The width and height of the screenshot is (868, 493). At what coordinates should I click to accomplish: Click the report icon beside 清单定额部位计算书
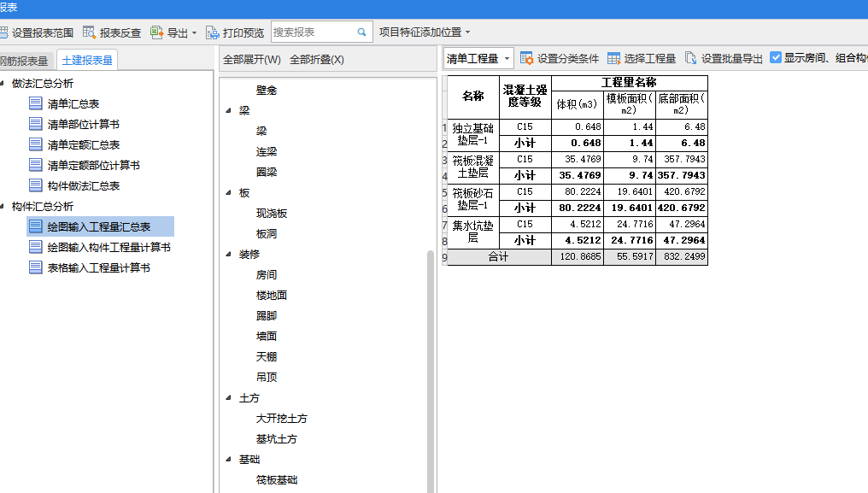35,165
